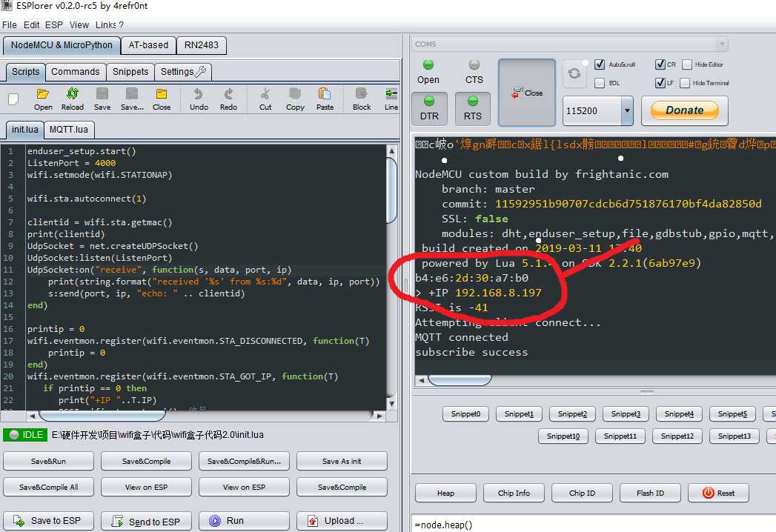Open the Links menu
The image size is (776, 532).
[106, 24]
